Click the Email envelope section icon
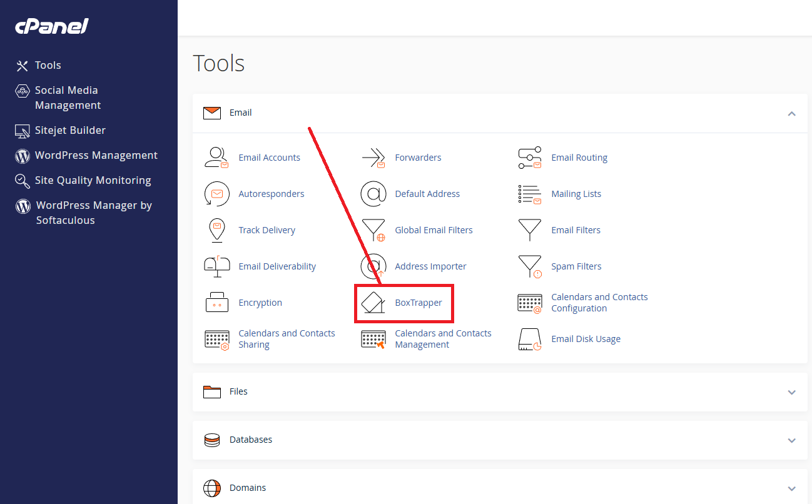Screen dimensions: 812x504 (213, 113)
